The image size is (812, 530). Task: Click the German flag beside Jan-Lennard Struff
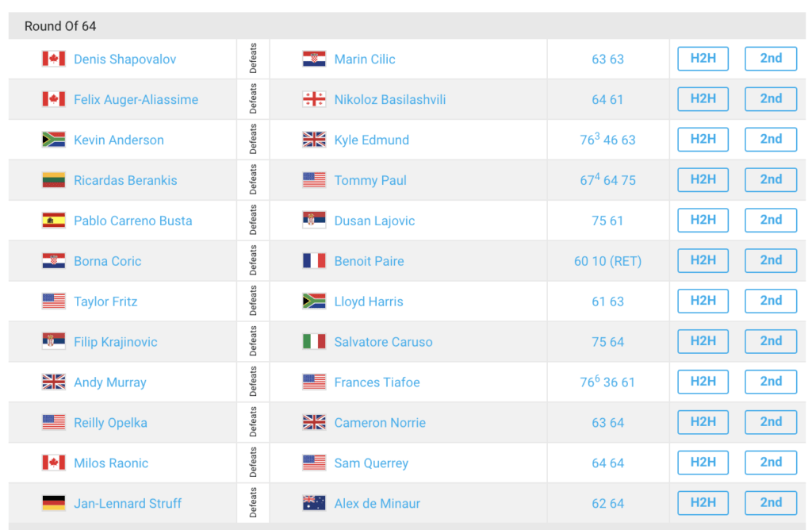click(x=54, y=503)
